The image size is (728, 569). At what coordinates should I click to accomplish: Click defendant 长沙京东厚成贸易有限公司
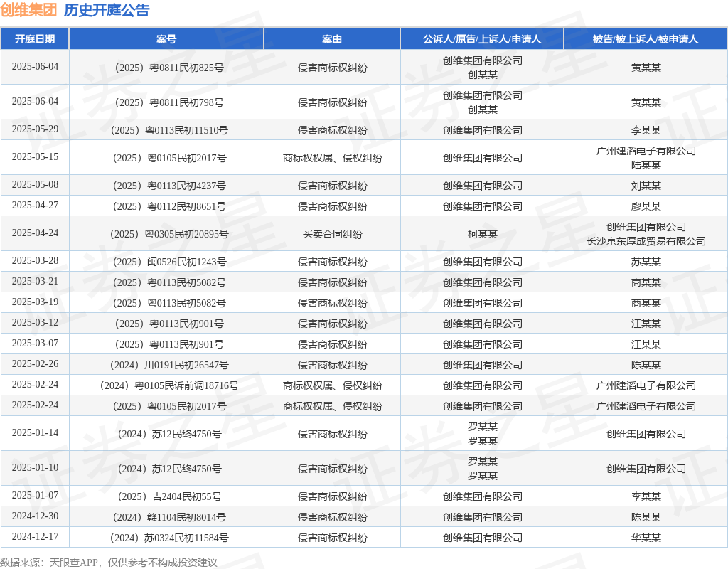point(646,242)
